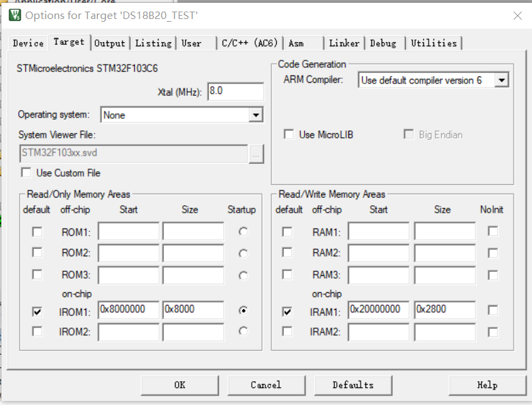Click the IROM2 Size field
This screenshot has width=532, height=405.
[x=193, y=332]
